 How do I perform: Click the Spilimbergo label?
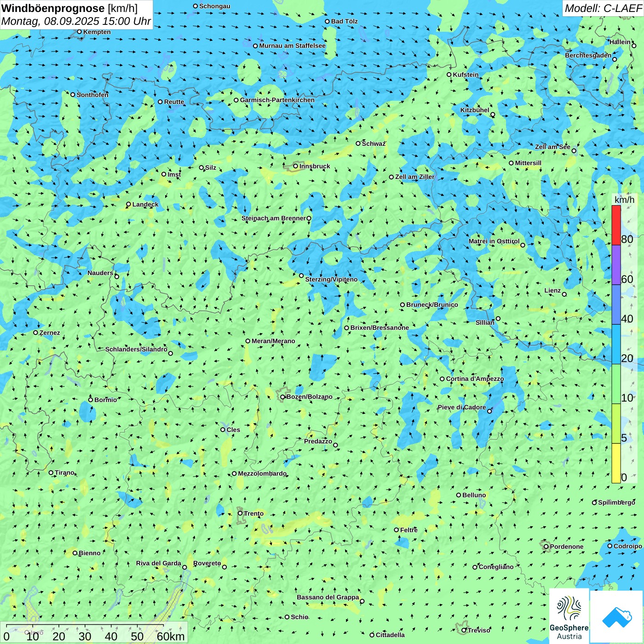point(617,502)
